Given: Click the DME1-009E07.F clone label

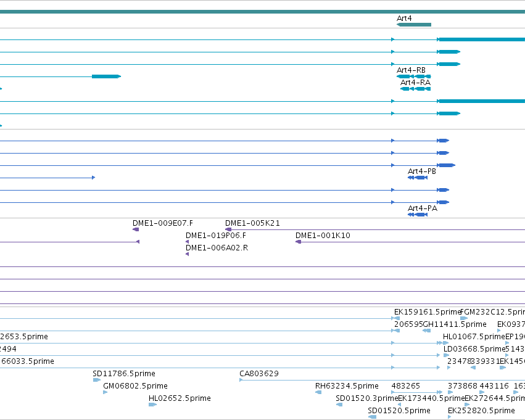Looking at the screenshot, I should point(163,223).
